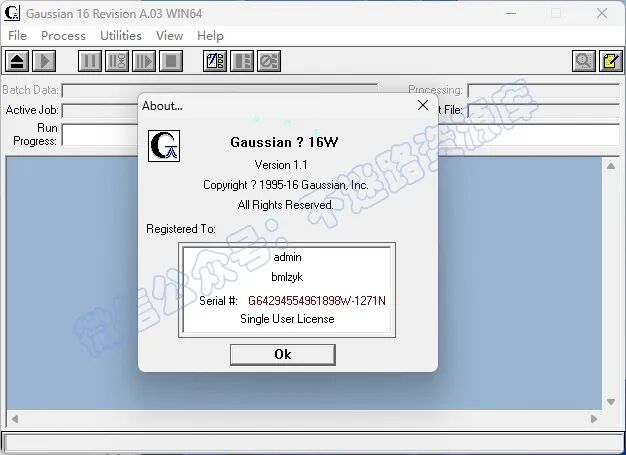Click the pause at next link icon

pyautogui.click(x=117, y=61)
